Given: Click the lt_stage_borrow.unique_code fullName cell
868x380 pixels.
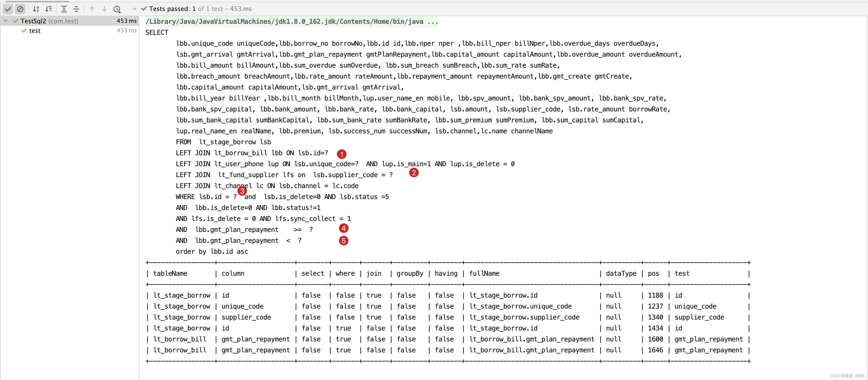Looking at the screenshot, I should (520, 306).
